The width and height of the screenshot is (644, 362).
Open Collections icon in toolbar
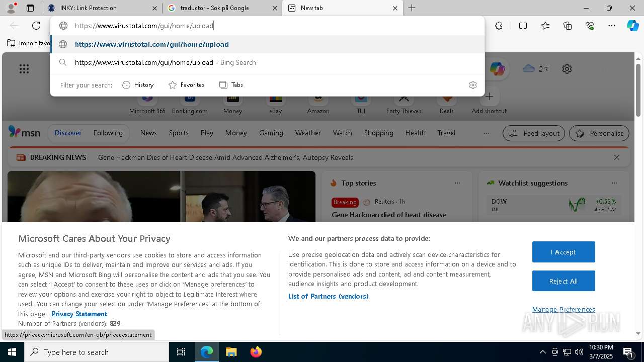coord(568,26)
